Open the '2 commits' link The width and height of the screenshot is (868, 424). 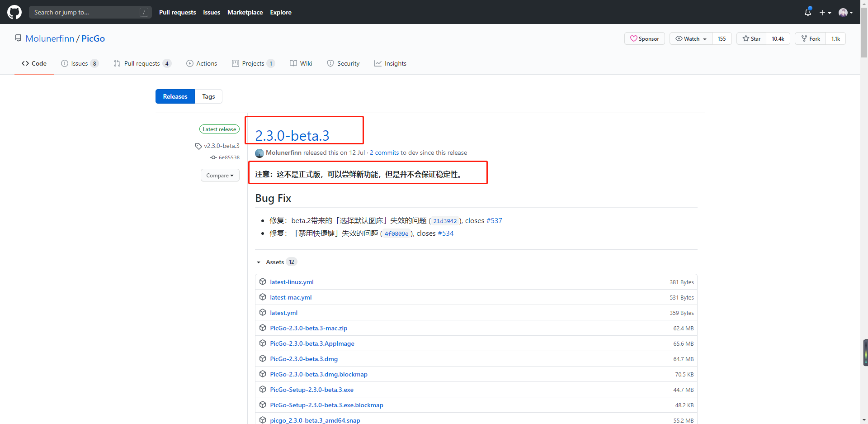coord(384,153)
